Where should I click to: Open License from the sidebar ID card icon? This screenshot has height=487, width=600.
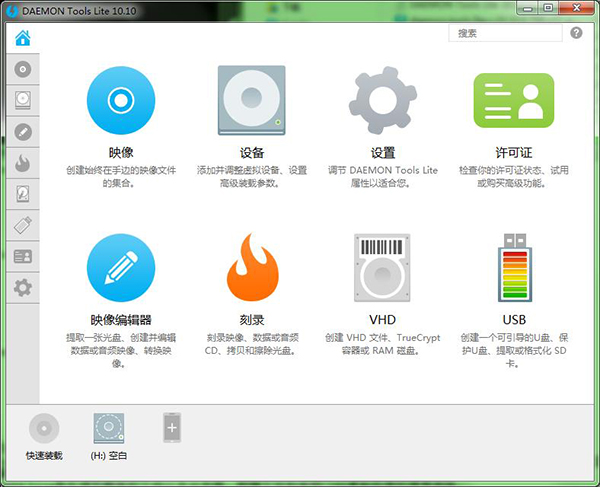pyautogui.click(x=23, y=257)
